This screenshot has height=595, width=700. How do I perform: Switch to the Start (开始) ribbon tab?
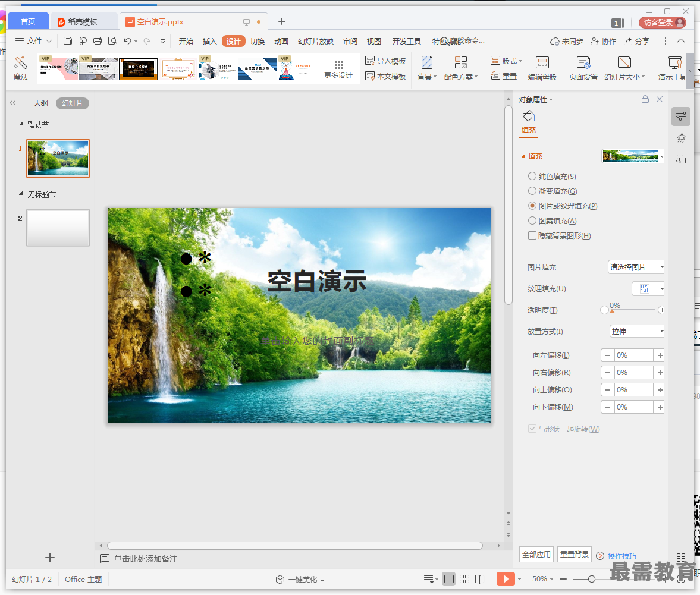(x=186, y=41)
